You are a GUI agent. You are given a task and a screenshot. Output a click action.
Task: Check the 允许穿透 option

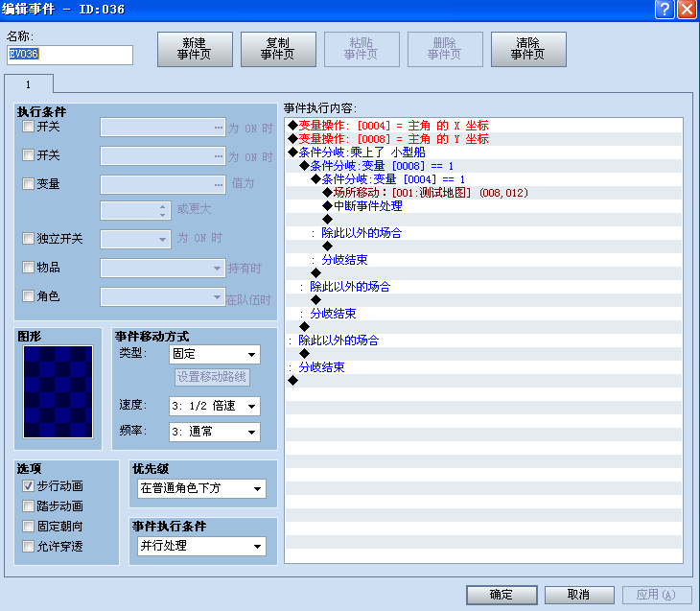pyautogui.click(x=28, y=546)
